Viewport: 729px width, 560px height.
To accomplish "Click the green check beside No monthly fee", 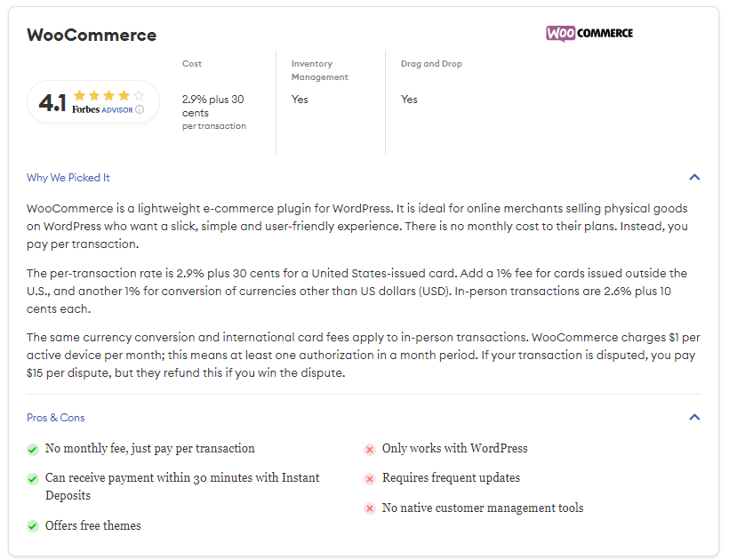I will click(33, 450).
